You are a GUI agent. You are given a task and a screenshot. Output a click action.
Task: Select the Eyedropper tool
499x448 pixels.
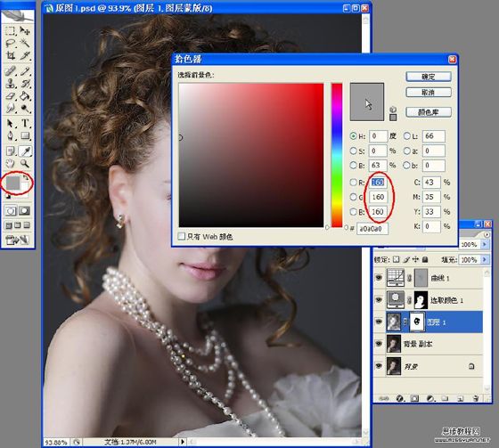tap(25, 151)
